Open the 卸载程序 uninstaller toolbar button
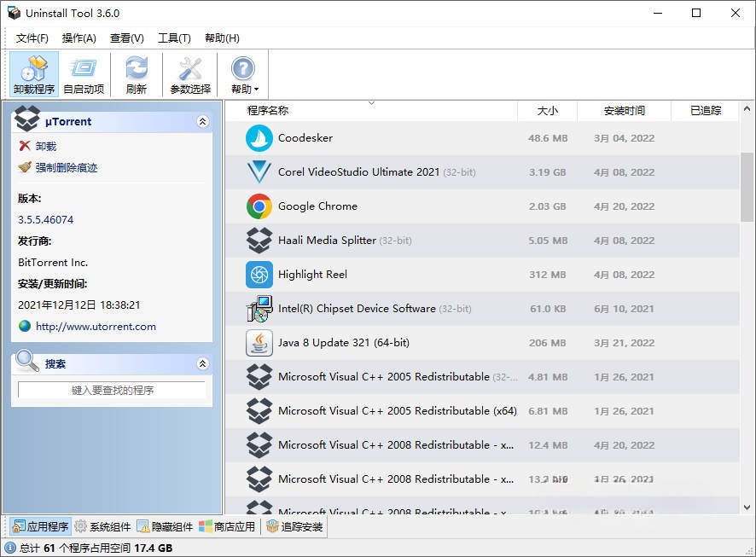This screenshot has height=557, width=756. (34, 75)
